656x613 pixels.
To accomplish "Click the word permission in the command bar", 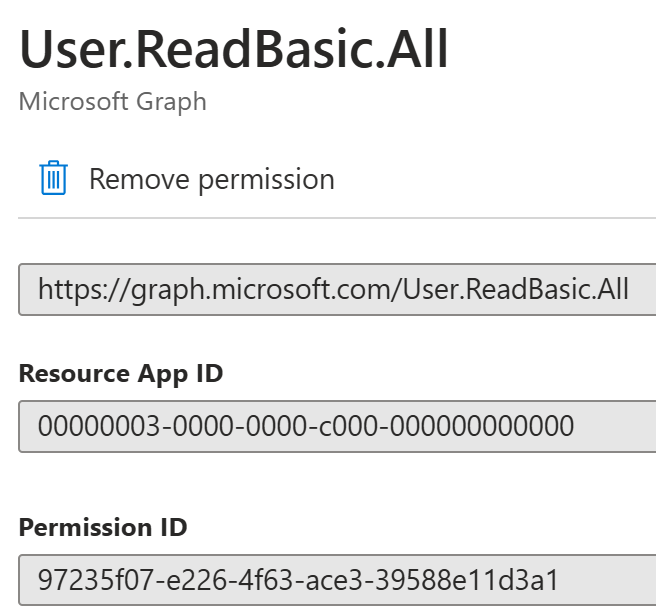I will point(266,181).
